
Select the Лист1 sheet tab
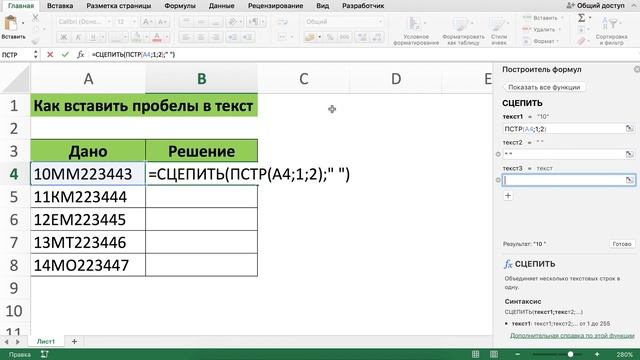click(46, 341)
